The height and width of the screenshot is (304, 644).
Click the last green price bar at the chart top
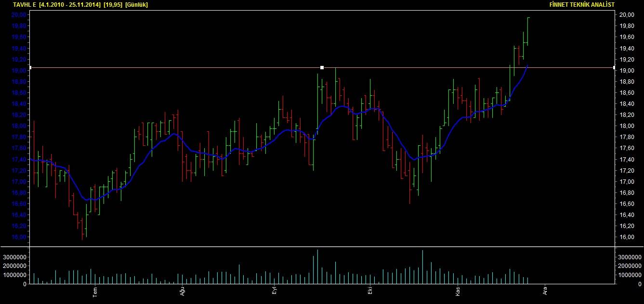click(x=528, y=31)
